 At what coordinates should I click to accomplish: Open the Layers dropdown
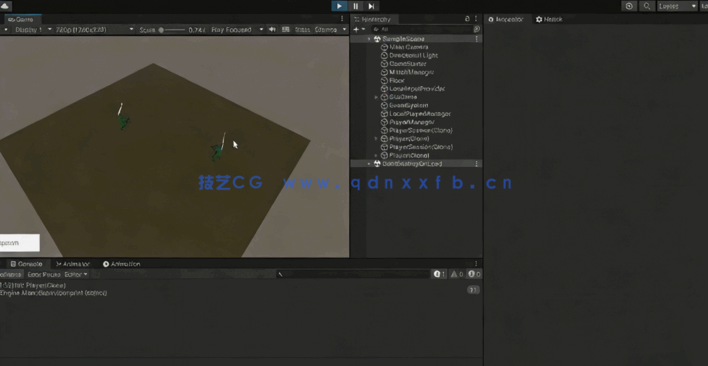click(x=677, y=6)
